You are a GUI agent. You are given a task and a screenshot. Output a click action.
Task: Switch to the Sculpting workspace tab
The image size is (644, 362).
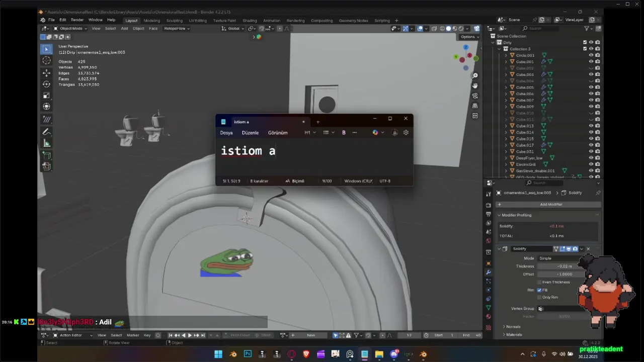coord(174,21)
